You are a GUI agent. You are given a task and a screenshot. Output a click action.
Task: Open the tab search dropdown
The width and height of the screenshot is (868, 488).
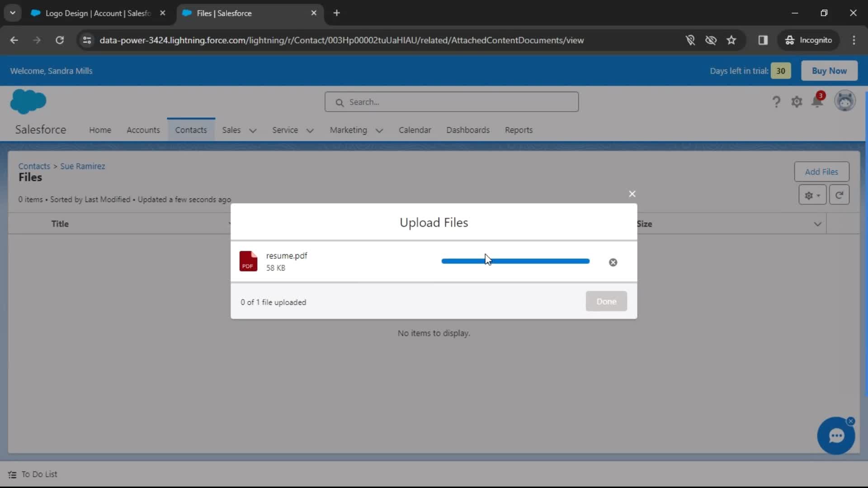coord(13,13)
